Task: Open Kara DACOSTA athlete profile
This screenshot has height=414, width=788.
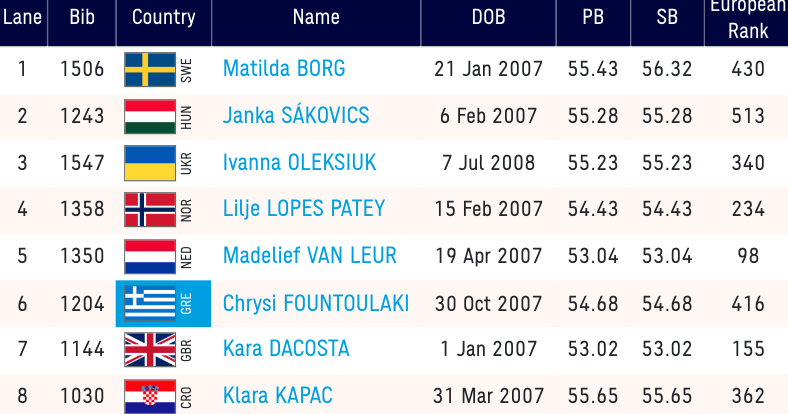Action: (286, 350)
